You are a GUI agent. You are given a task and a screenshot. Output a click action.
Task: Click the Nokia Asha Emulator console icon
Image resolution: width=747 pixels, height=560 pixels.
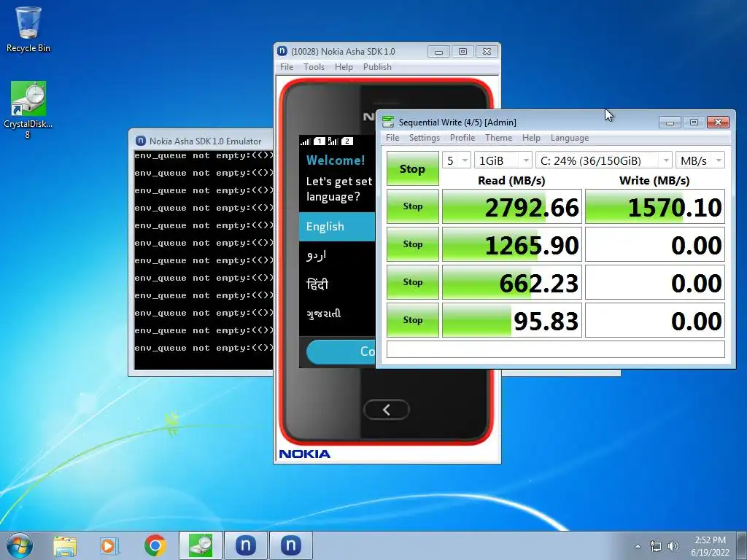pos(141,141)
